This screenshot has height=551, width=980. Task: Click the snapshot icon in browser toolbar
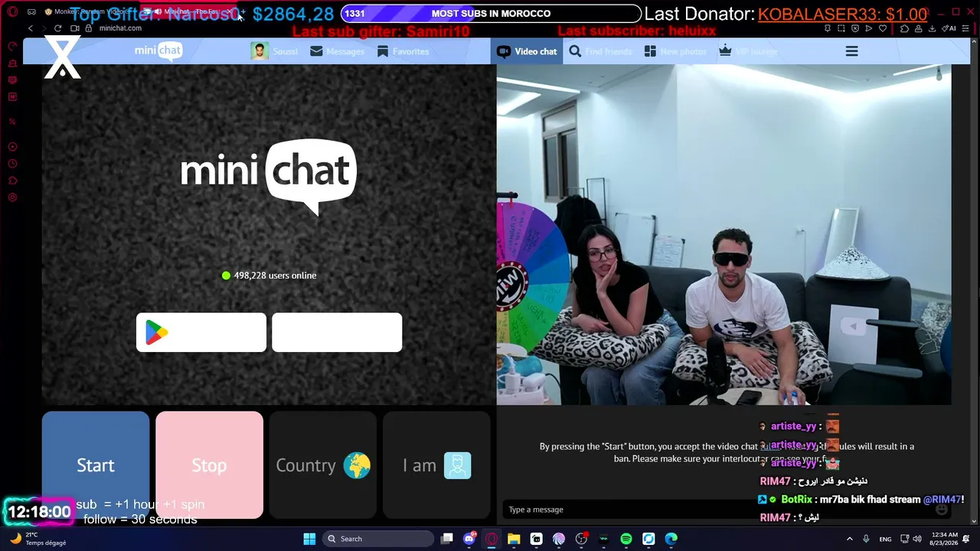tap(841, 28)
